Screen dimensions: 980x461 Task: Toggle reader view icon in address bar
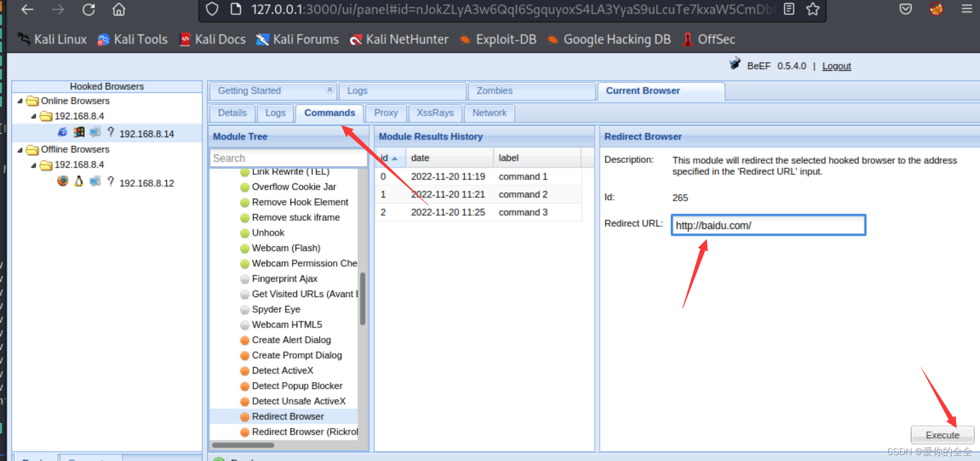(x=789, y=9)
